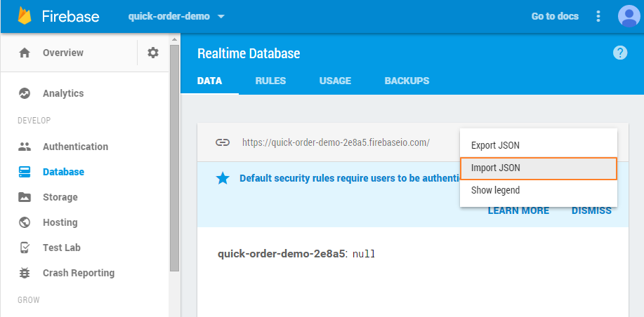Click the Overview home icon

pyautogui.click(x=25, y=53)
